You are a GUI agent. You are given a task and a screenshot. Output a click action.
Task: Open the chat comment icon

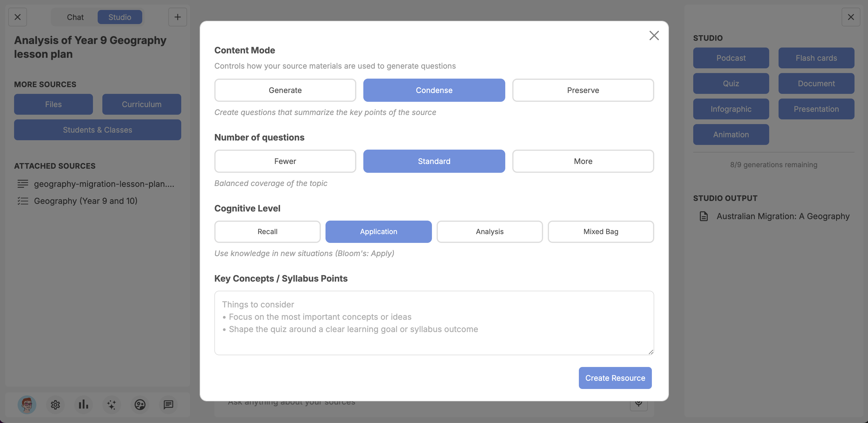click(x=168, y=405)
